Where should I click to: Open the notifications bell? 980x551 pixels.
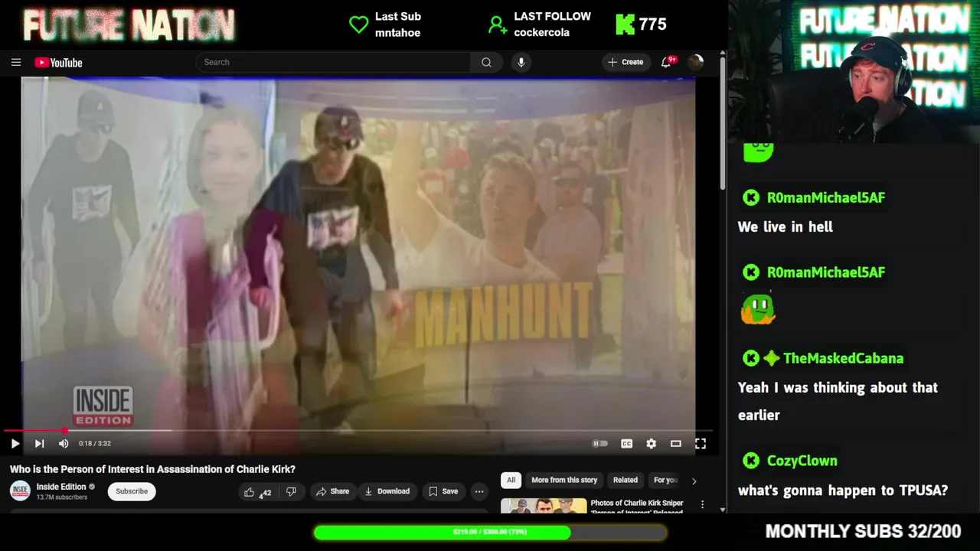point(666,62)
